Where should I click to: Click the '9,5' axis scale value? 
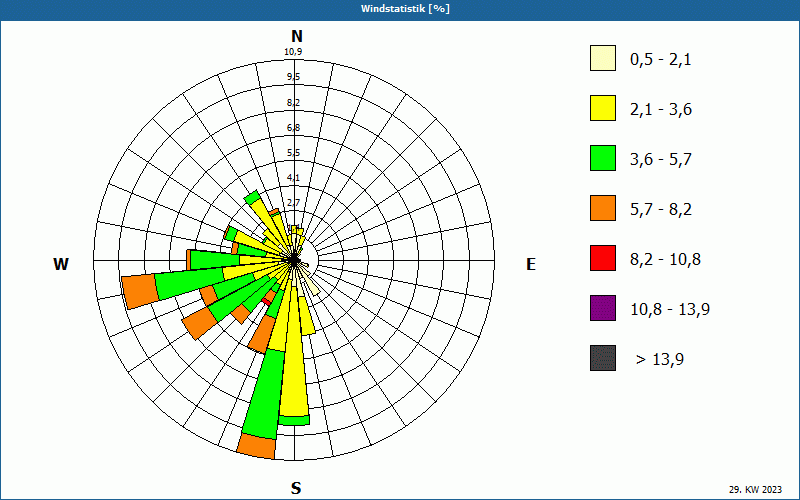tap(293, 77)
